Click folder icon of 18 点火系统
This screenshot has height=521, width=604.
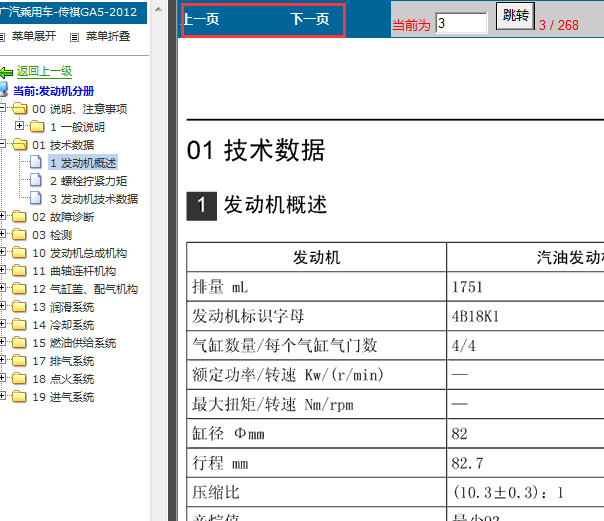click(x=19, y=379)
